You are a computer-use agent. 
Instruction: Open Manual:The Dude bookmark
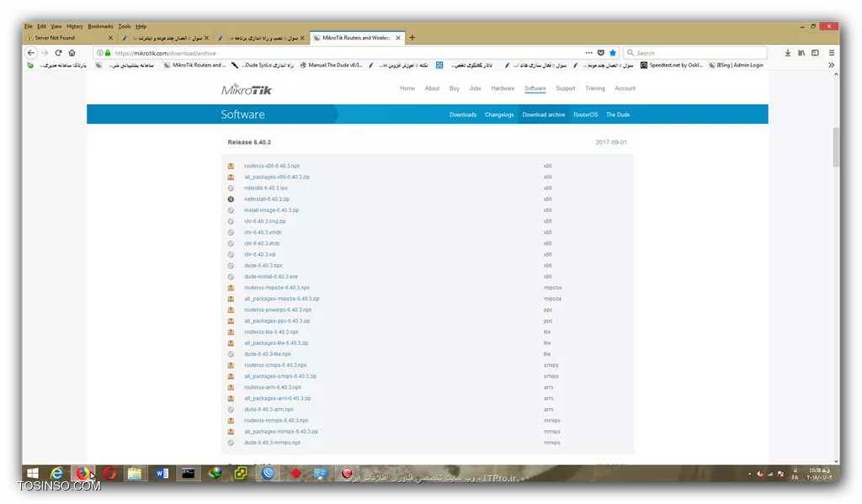click(x=331, y=65)
